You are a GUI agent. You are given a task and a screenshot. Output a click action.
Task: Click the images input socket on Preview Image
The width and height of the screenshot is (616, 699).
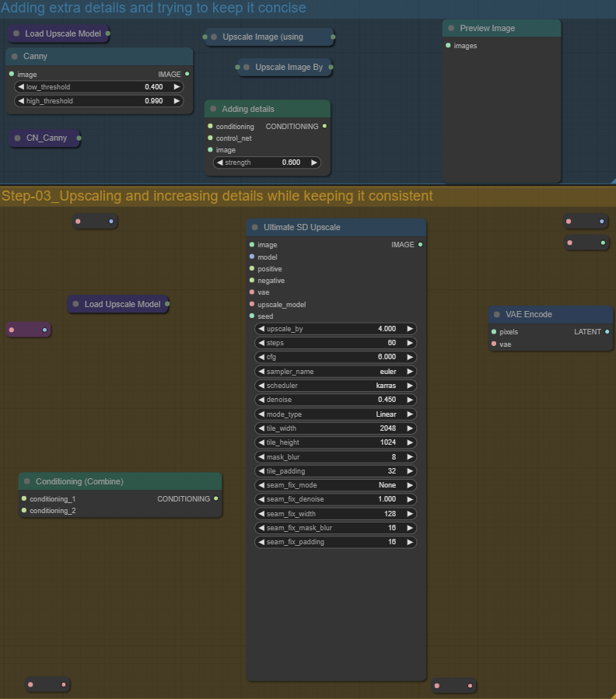coord(449,46)
